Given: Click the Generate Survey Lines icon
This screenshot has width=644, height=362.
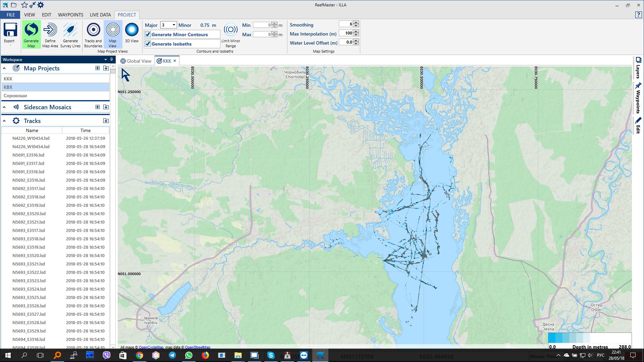Looking at the screenshot, I should tap(70, 30).
